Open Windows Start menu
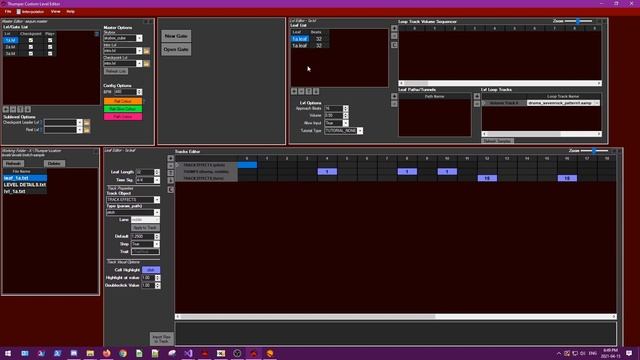 point(8,353)
